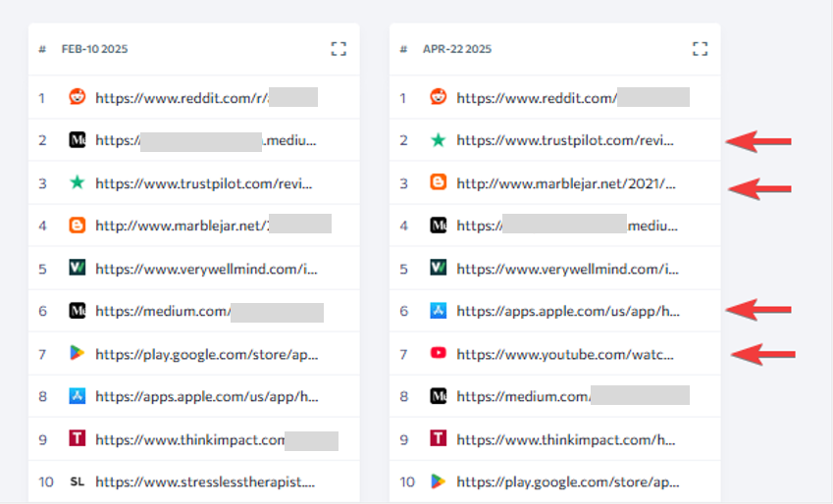Expand the FEB-10 2025 panel to fullscreen
This screenshot has height=504, width=833.
338,49
